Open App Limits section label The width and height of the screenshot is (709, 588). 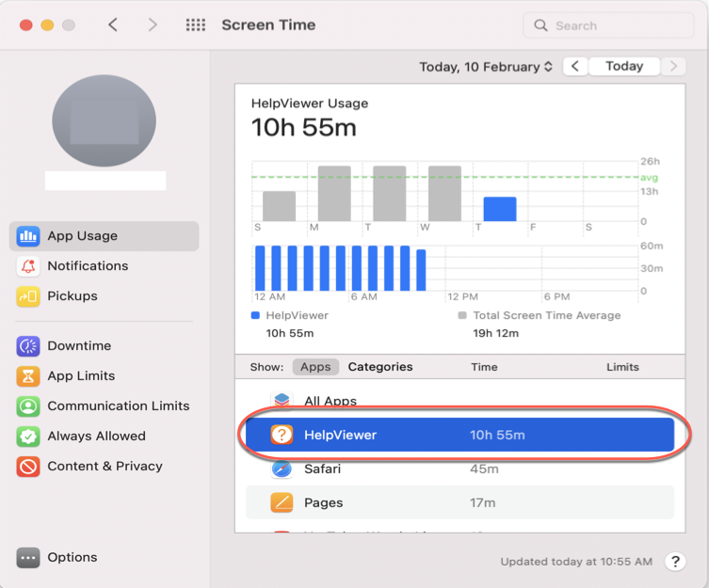pos(81,376)
